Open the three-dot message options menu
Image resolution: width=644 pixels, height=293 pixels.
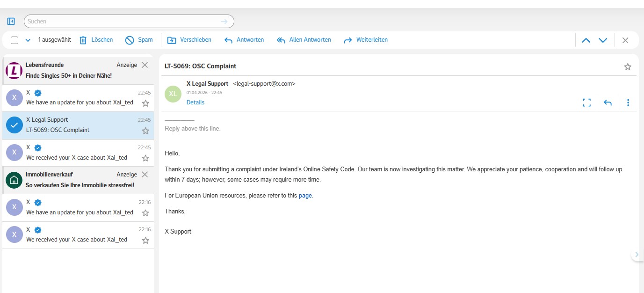pos(628,102)
